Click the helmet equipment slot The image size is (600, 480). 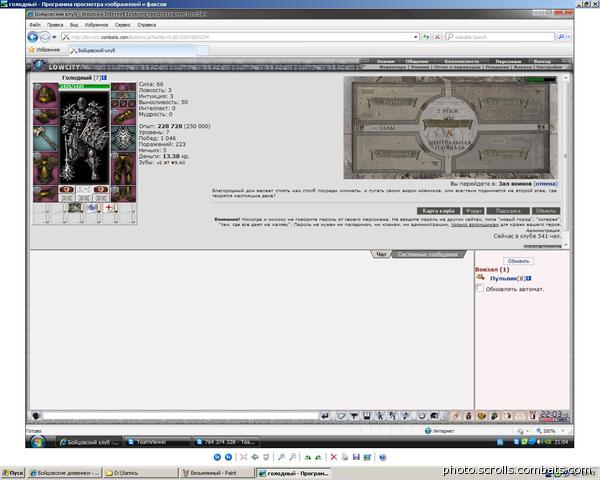coord(46,95)
